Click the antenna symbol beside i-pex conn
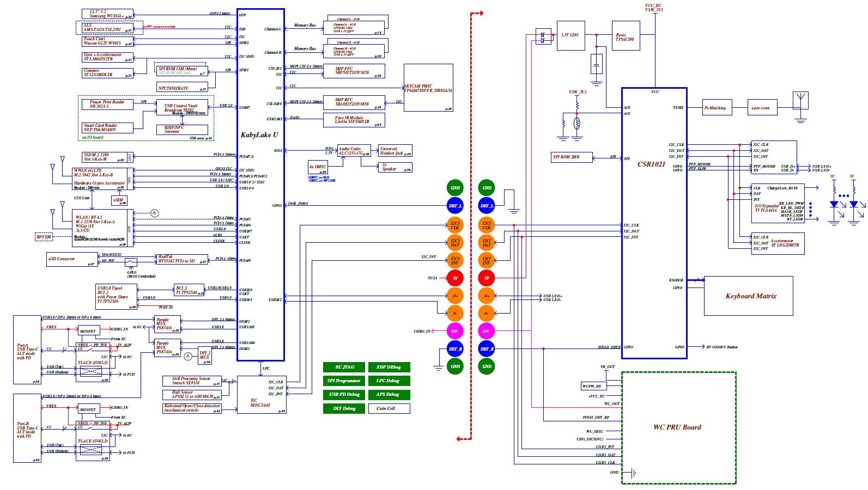868x490 pixels. [x=800, y=101]
